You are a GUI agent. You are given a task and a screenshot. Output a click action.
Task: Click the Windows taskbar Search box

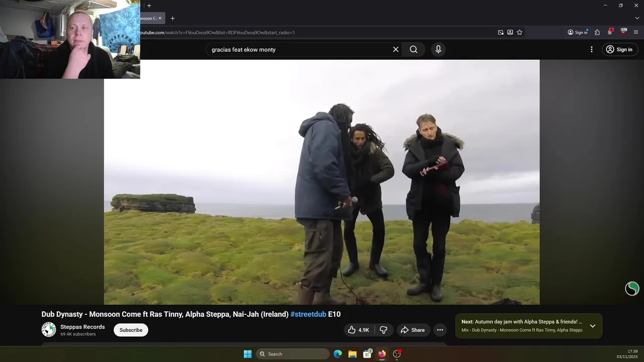pyautogui.click(x=293, y=354)
